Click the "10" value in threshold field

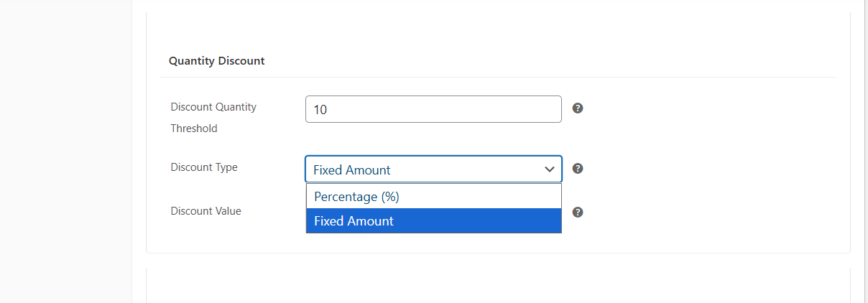click(320, 110)
